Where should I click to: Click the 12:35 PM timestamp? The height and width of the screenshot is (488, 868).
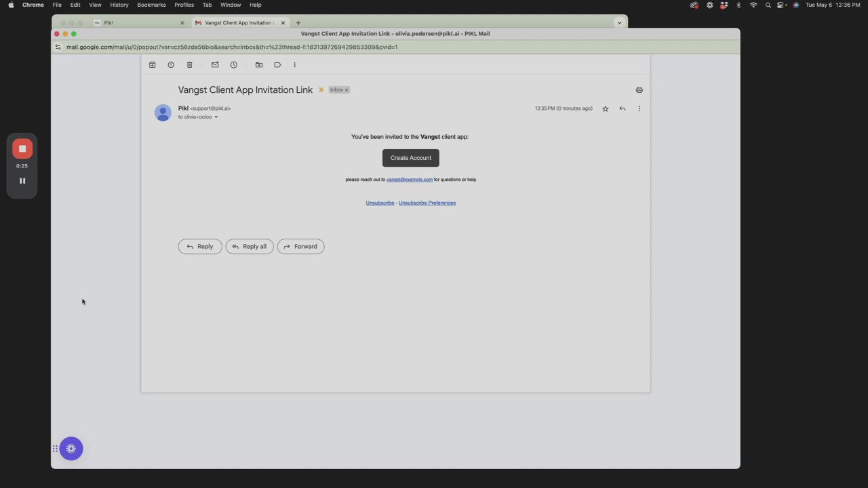point(564,108)
